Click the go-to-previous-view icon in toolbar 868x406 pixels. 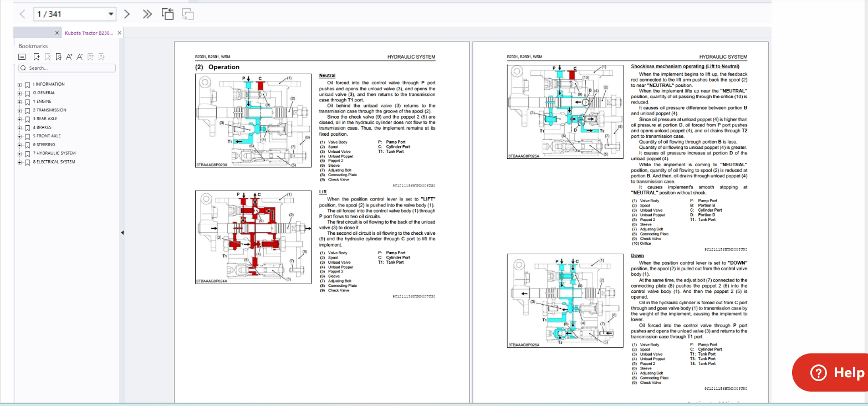click(167, 14)
